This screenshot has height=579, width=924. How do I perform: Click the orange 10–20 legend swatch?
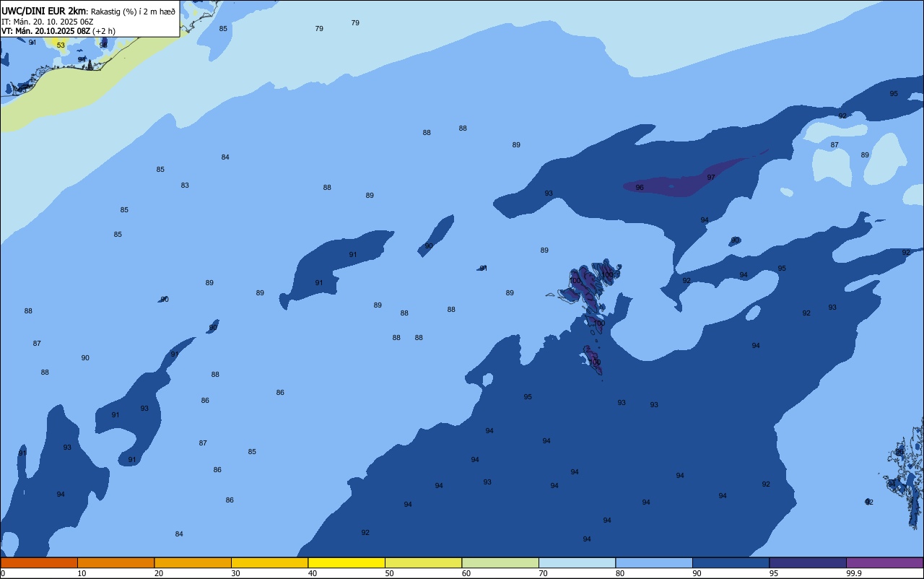click(115, 562)
